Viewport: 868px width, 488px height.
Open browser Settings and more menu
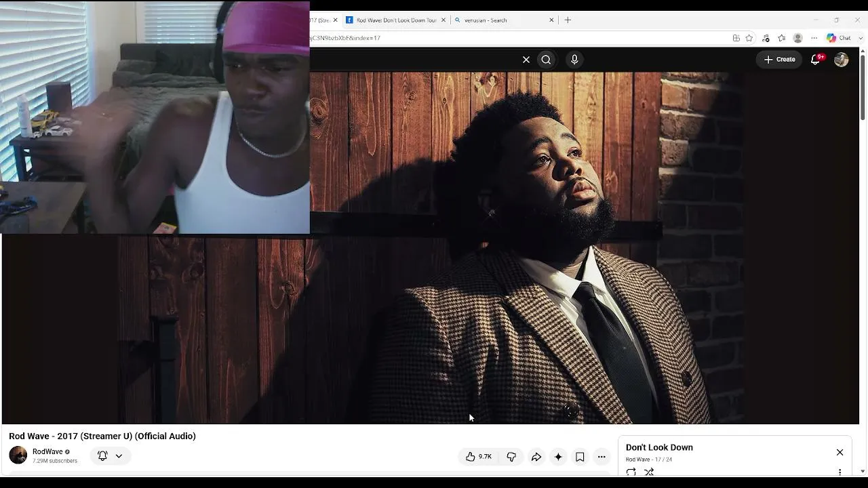point(814,38)
